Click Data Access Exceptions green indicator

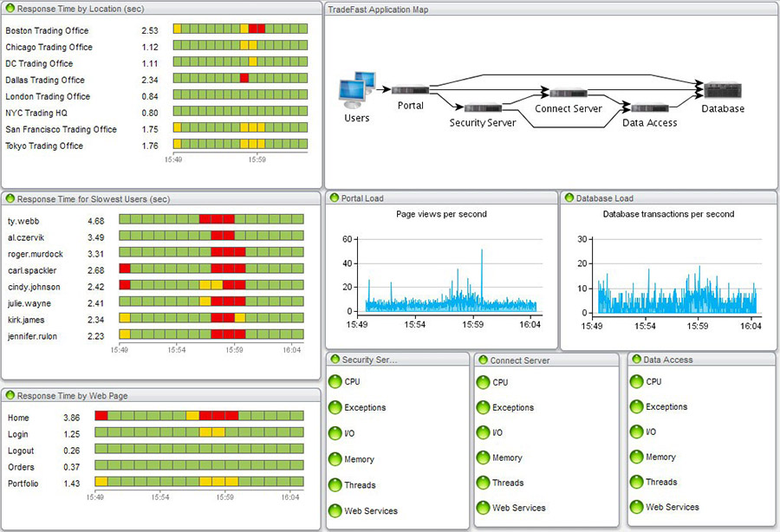click(x=636, y=406)
